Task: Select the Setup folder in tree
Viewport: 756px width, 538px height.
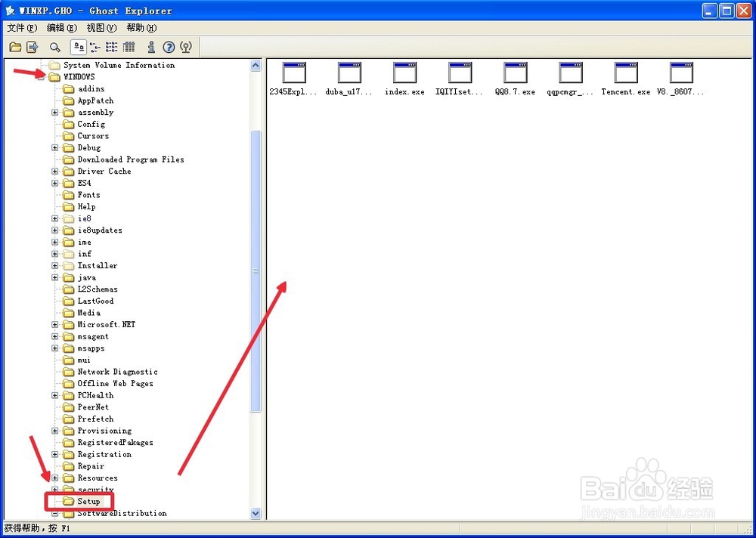Action: (88, 502)
